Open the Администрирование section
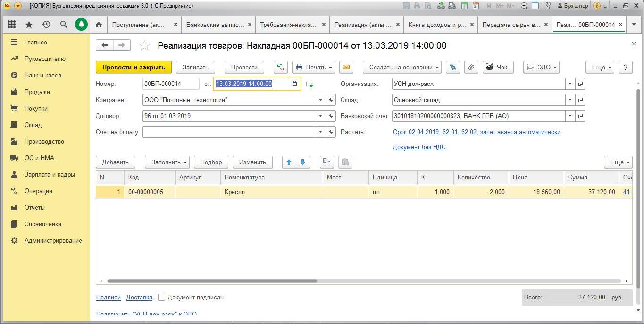Image resolution: width=644 pixels, height=324 pixels. click(53, 240)
